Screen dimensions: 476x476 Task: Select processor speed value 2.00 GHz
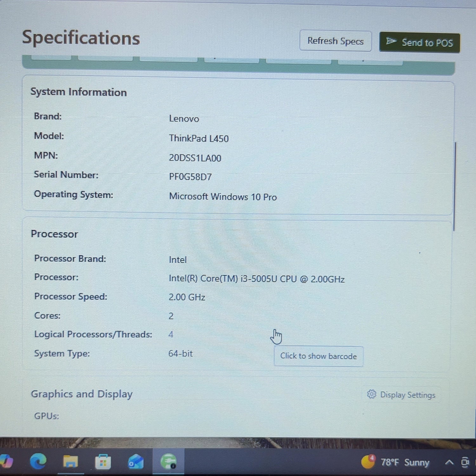click(x=187, y=297)
